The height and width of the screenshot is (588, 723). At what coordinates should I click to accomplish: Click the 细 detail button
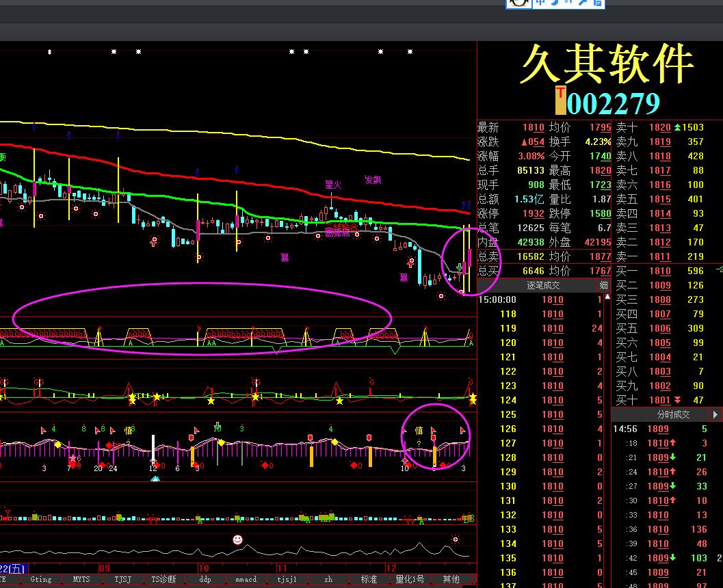pyautogui.click(x=603, y=285)
